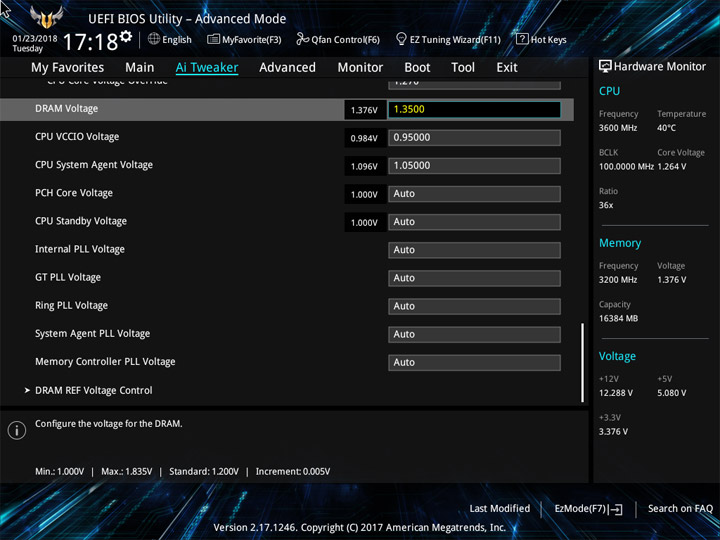Click the EZ Tuning Wizard lightbulb icon
This screenshot has height=540, width=720.
(x=401, y=39)
